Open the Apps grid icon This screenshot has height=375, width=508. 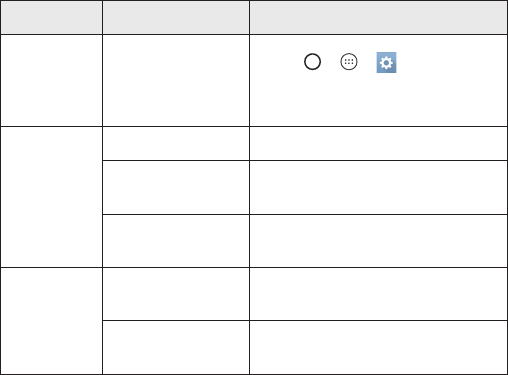pos(349,62)
